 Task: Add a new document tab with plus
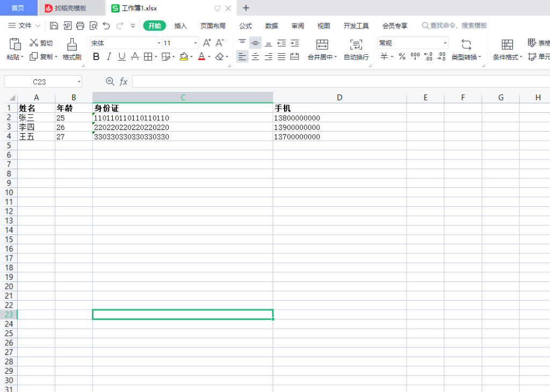click(x=246, y=8)
